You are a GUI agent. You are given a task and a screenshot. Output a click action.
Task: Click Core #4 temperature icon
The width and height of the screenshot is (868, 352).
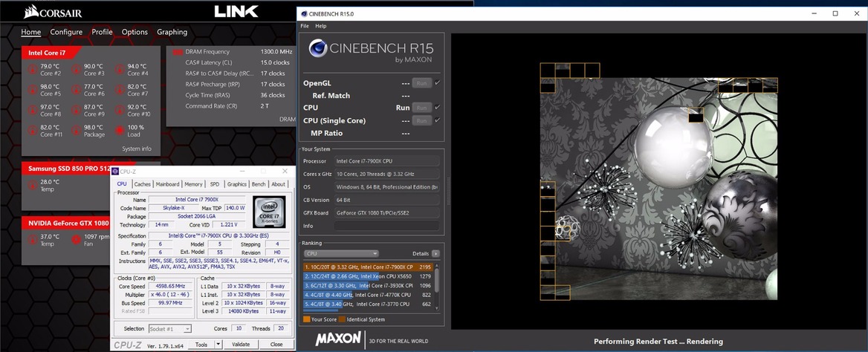pyautogui.click(x=120, y=70)
